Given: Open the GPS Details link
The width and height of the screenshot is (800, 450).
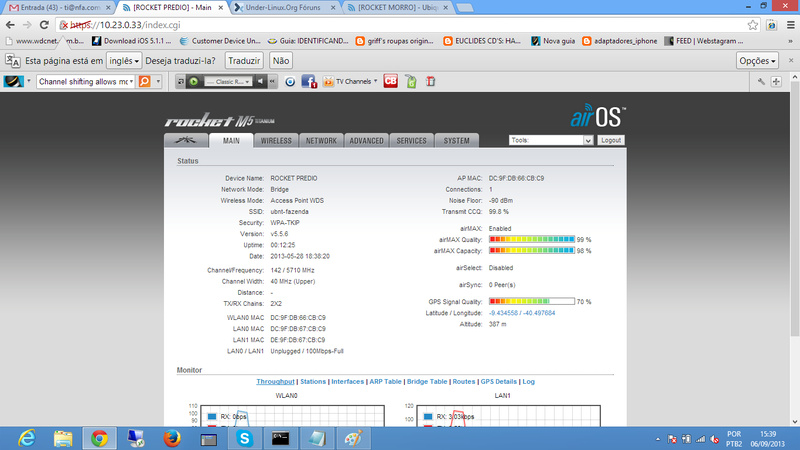Looking at the screenshot, I should tap(498, 382).
